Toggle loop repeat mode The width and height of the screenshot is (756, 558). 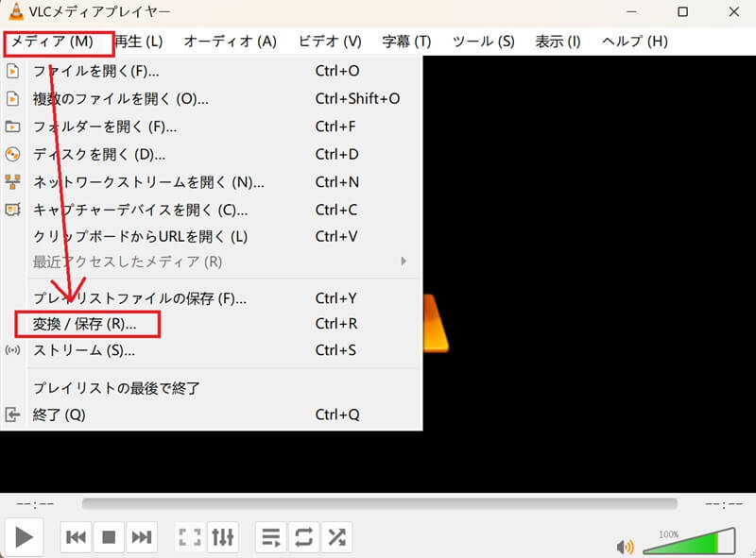[303, 537]
